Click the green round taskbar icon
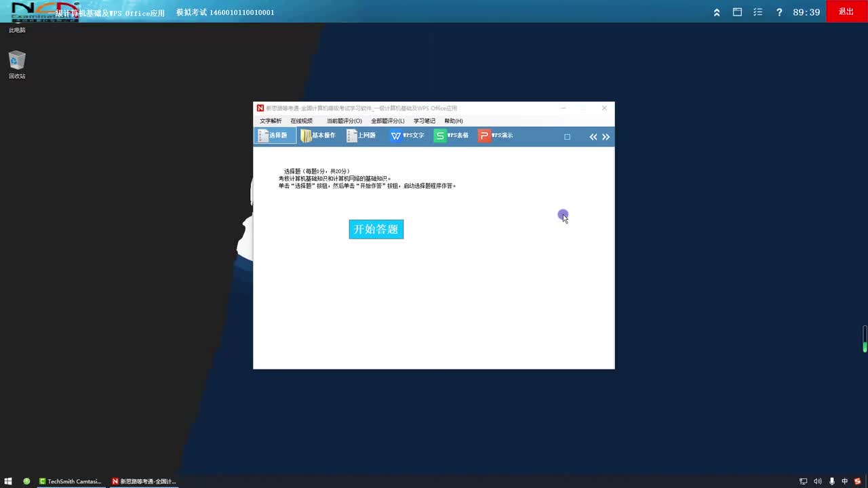 pyautogui.click(x=26, y=481)
